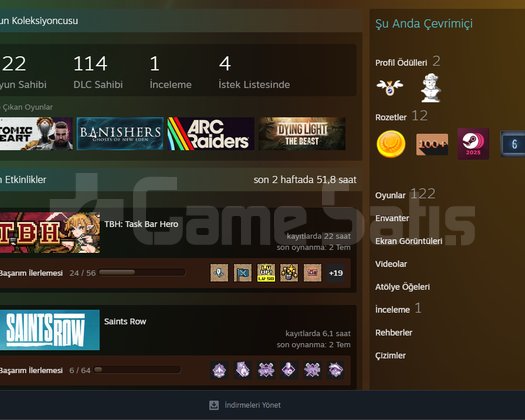Open the blue badge numbered 6
Screen dimensions: 525x420
pyautogui.click(x=513, y=144)
